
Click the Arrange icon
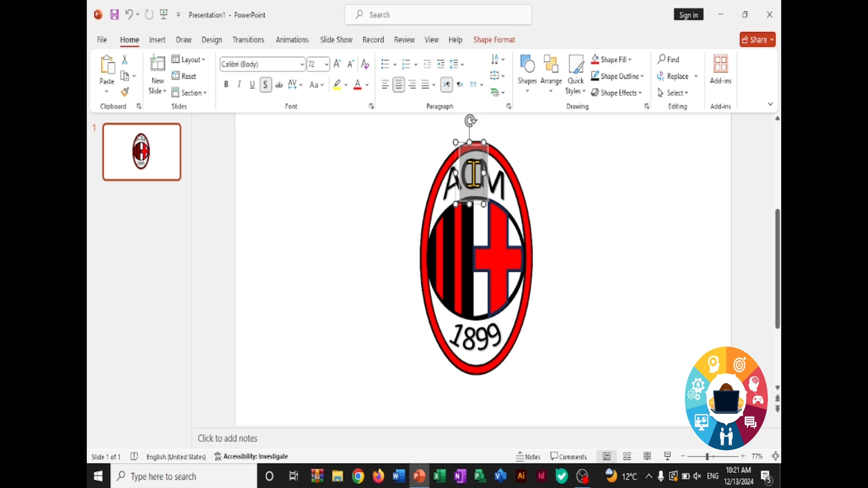click(x=551, y=64)
